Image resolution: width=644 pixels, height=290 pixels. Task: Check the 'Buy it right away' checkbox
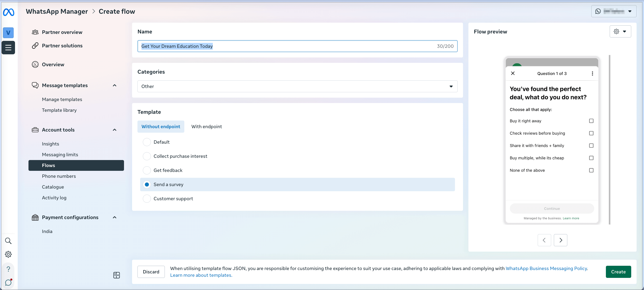(591, 121)
